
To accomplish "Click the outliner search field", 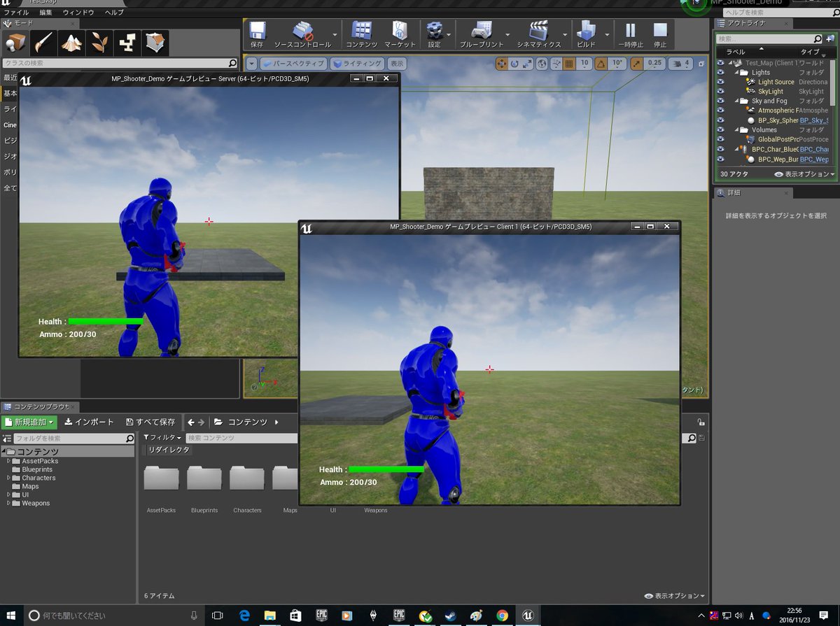I will click(769, 39).
